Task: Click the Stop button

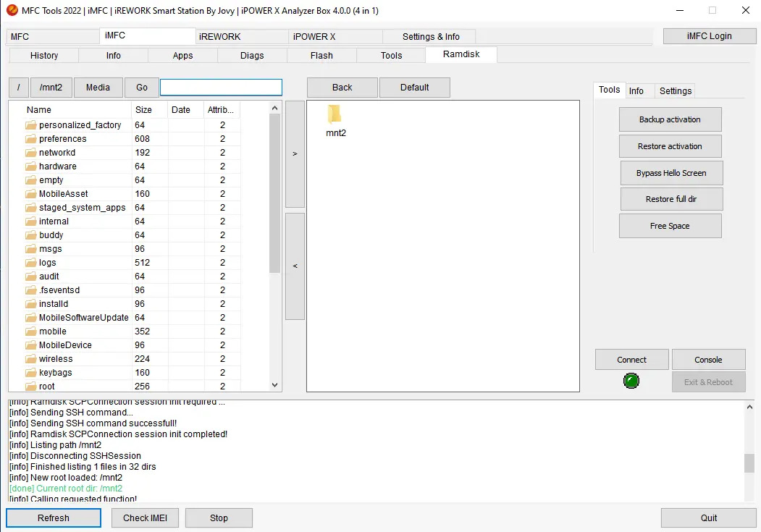Action: (x=219, y=518)
